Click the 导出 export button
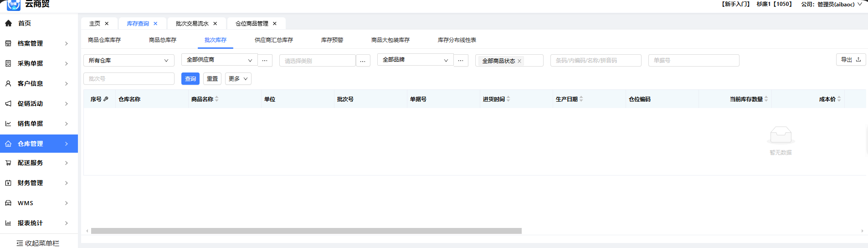The width and height of the screenshot is (868, 248). (x=851, y=60)
